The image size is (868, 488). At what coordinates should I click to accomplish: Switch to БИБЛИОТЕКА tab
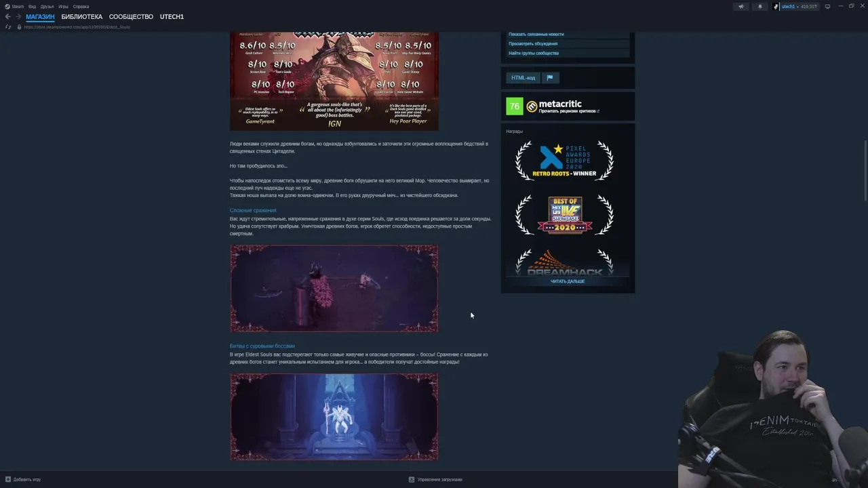click(x=82, y=16)
